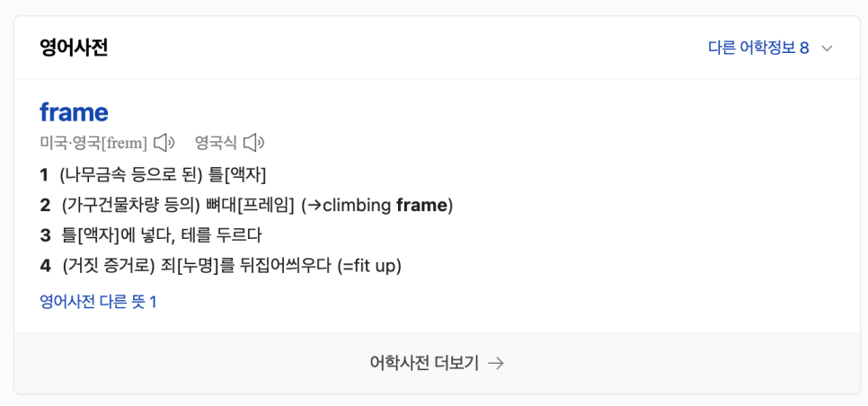
Task: Click the 영어사전 section heading
Action: pyautogui.click(x=74, y=49)
